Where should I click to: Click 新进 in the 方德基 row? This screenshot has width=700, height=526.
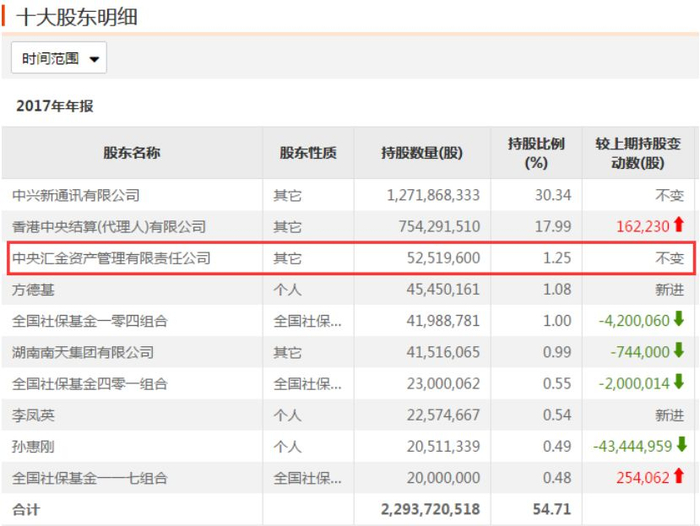pos(670,290)
